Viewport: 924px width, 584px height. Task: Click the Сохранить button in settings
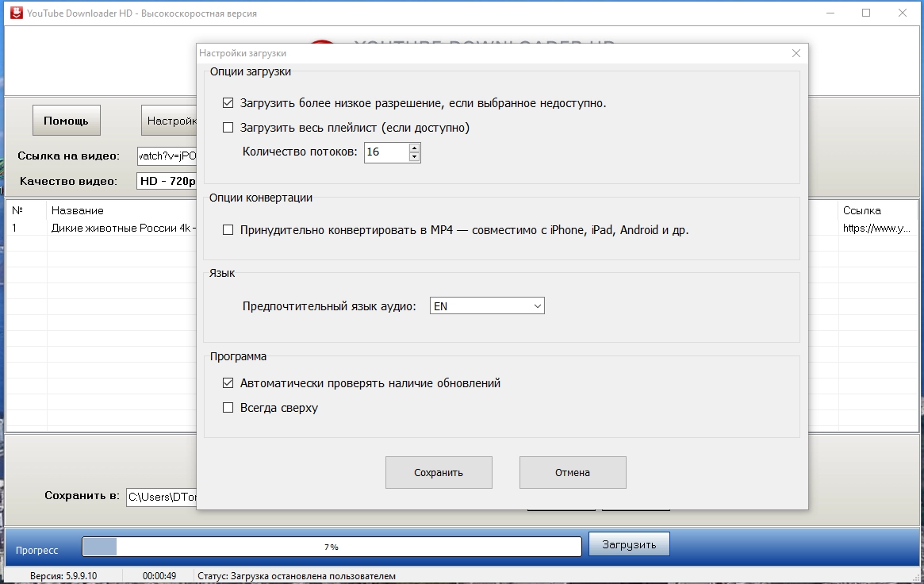(x=439, y=473)
